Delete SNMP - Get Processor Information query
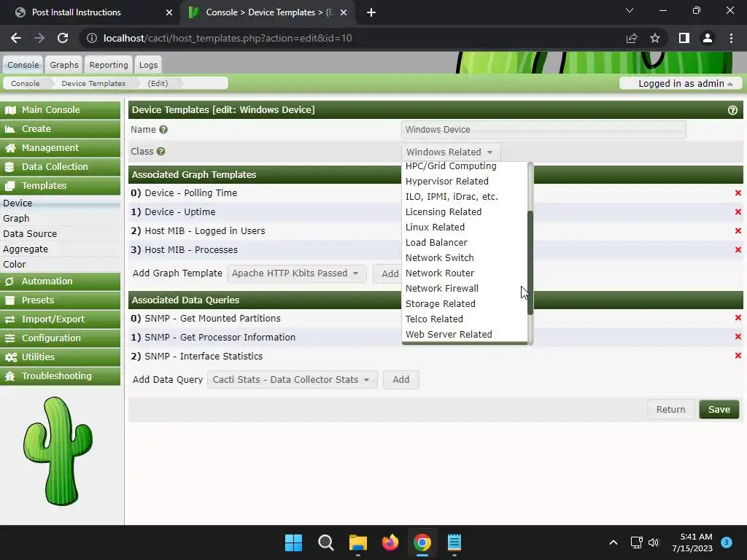 coord(738,337)
